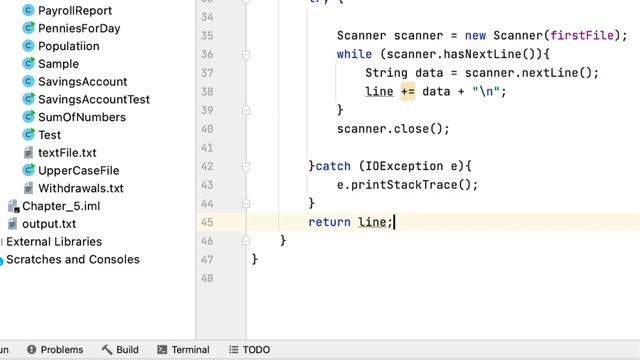Image resolution: width=640 pixels, height=360 pixels.
Task: Select Chapter_5.iml in project tree
Action: pyautogui.click(x=61, y=206)
